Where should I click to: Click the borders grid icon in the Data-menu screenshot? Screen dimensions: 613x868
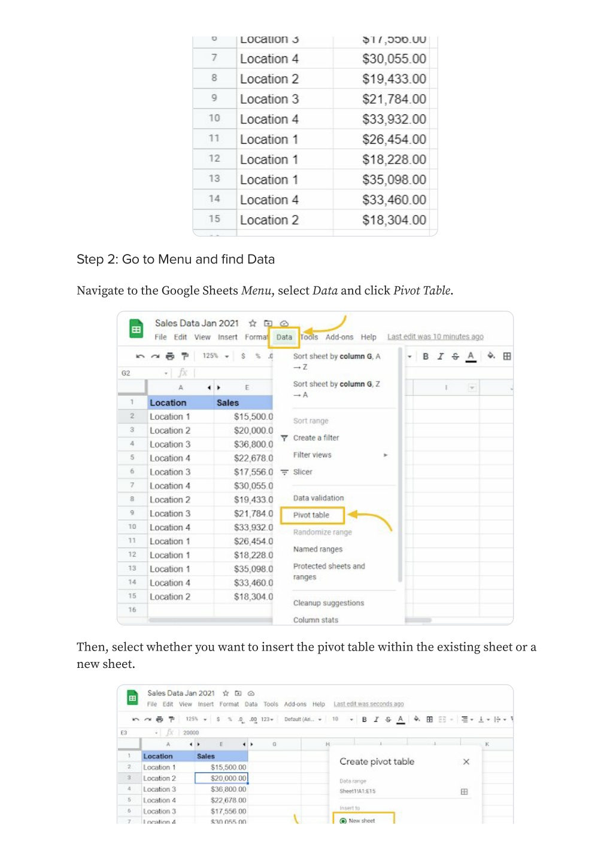click(x=507, y=356)
